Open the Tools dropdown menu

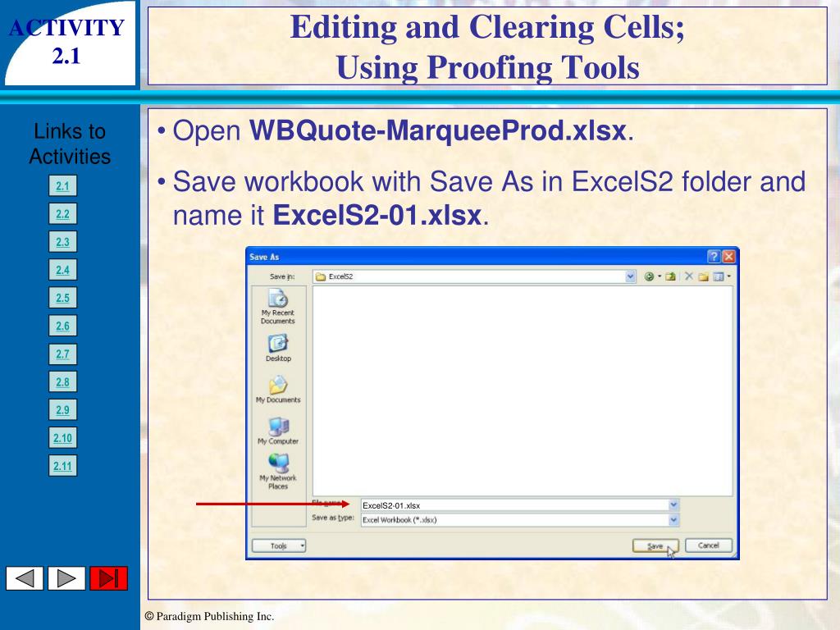pos(279,546)
